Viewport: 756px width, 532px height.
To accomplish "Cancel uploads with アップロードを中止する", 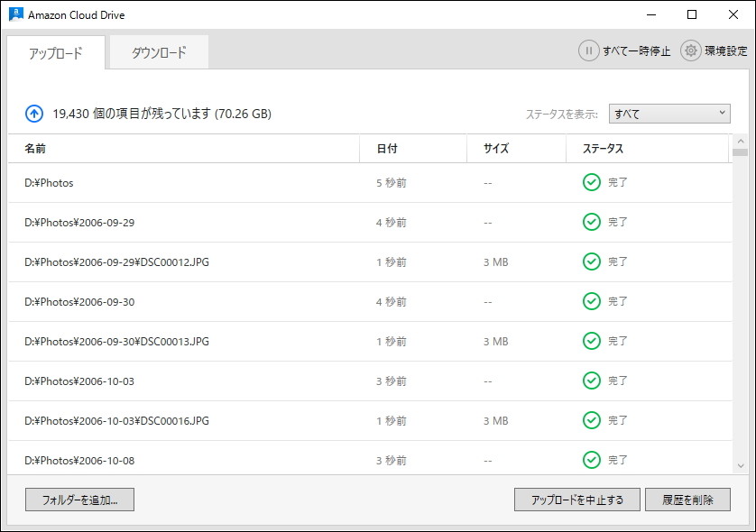I will coord(577,499).
